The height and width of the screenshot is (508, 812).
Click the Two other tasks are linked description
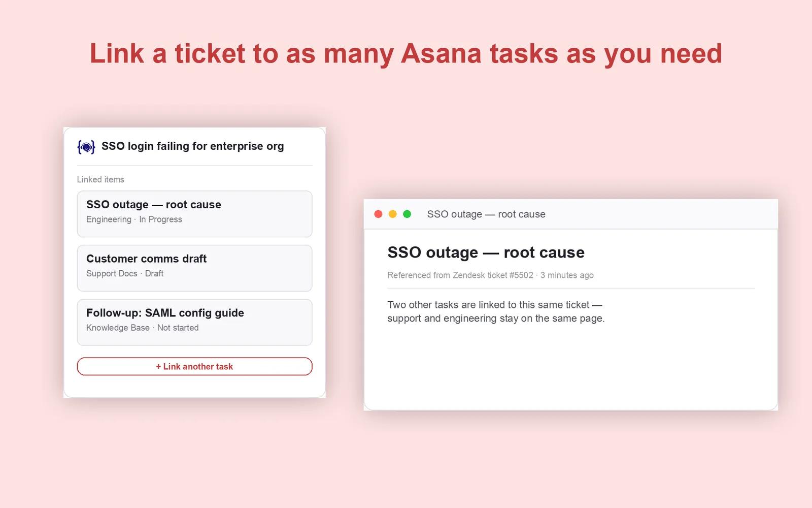pyautogui.click(x=494, y=305)
